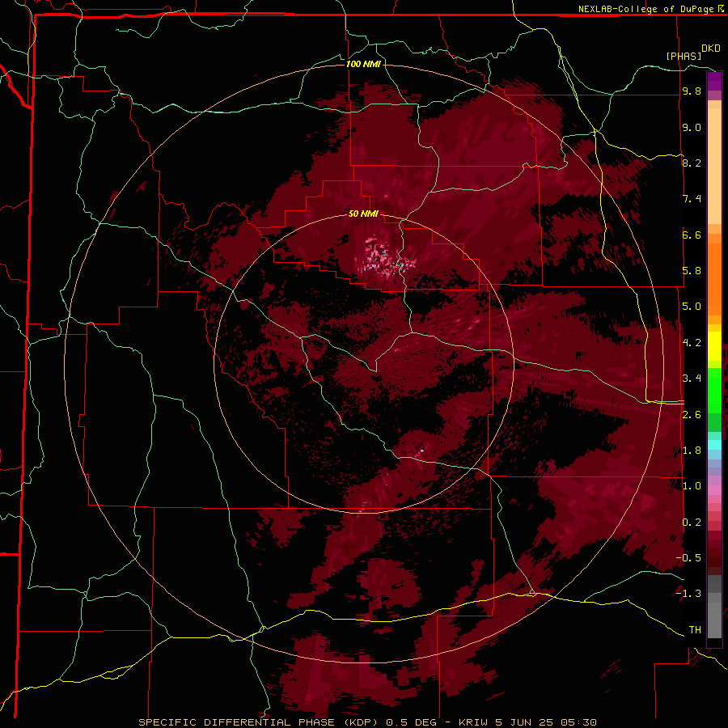This screenshot has height=728, width=728.
Task: Click the 2.6 value on the scale
Action: [692, 415]
